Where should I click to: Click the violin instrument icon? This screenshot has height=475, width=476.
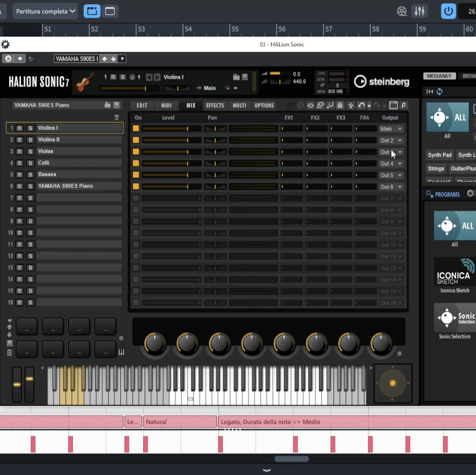pos(86,81)
